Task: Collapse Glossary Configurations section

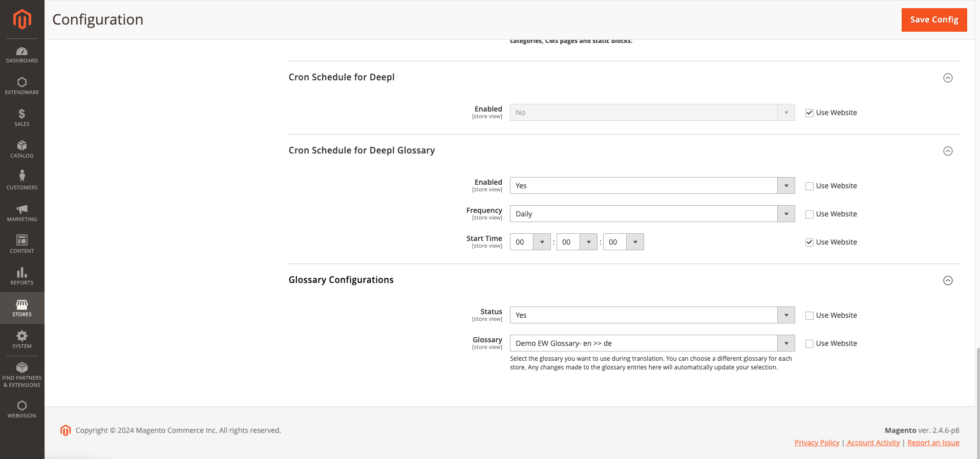Action: click(x=948, y=280)
